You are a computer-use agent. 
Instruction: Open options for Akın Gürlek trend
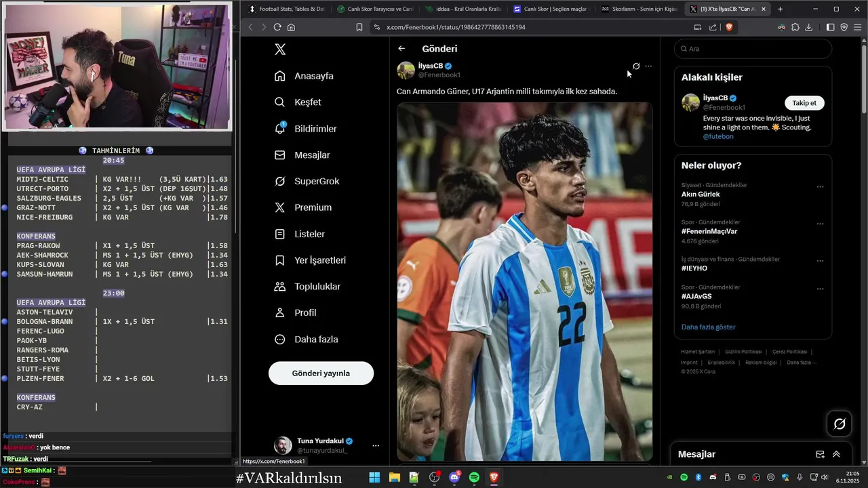pos(820,186)
